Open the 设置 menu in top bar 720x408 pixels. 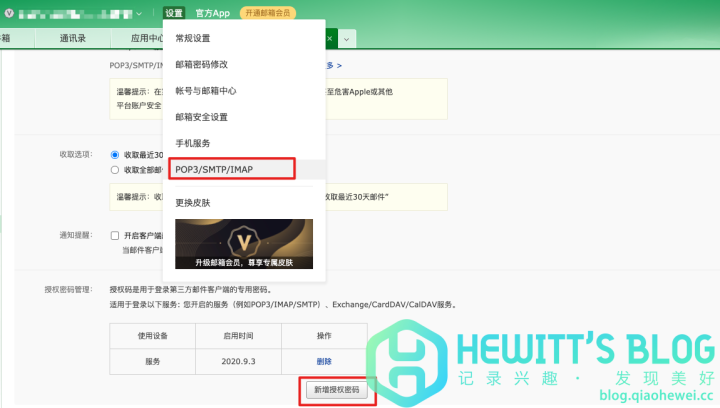174,13
